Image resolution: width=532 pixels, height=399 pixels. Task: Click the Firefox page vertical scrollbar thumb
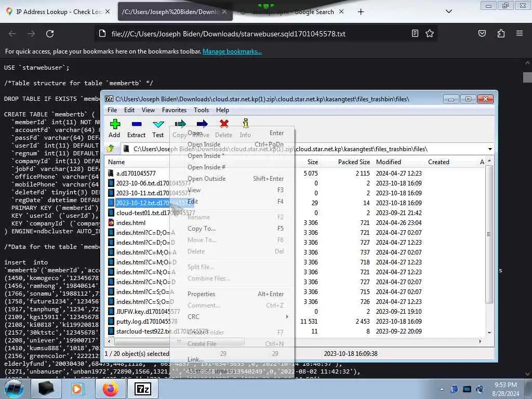tap(527, 77)
